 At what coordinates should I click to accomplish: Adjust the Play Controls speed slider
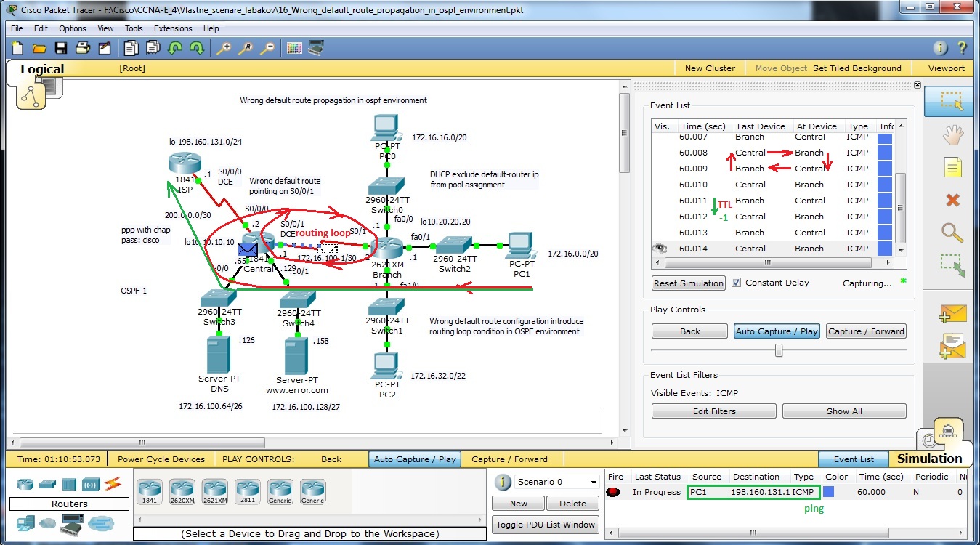click(779, 350)
